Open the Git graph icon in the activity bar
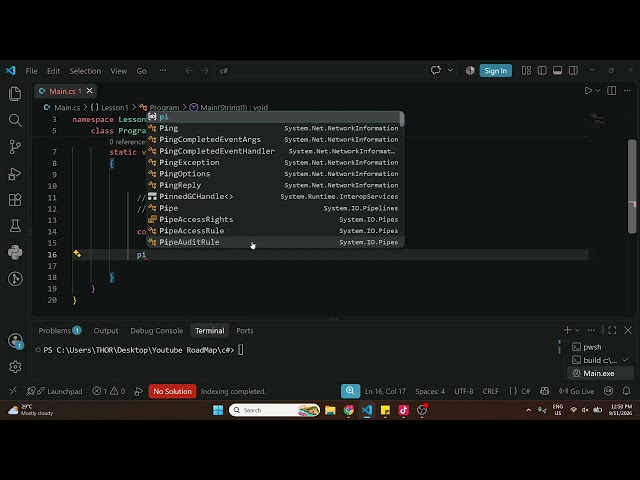640x480 pixels. click(x=15, y=279)
